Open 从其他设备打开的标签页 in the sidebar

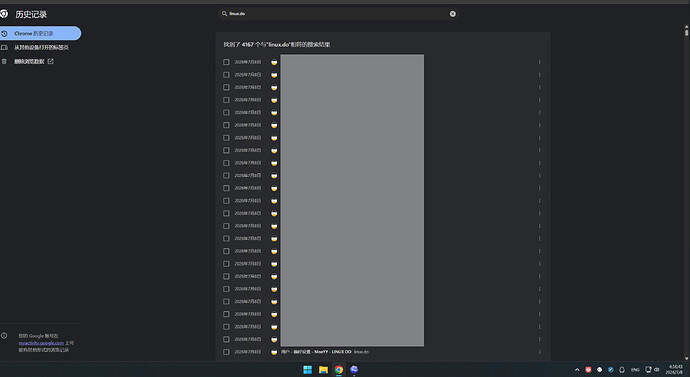coord(41,48)
